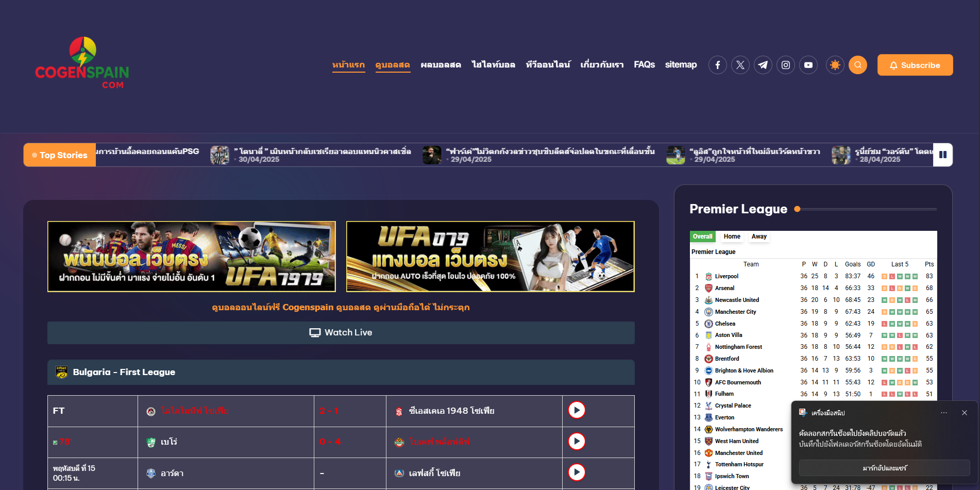Open Snipping Tool notification options menu
The image size is (980, 490).
point(944,413)
